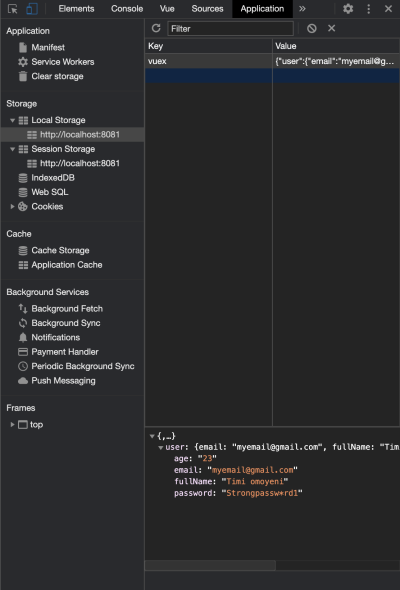Click the Notifications bell icon
This screenshot has height=590, width=400.
coord(23,338)
